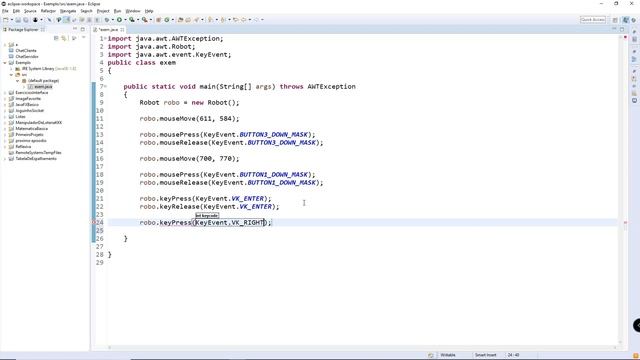Viewport: 640px width, 360px height.
Task: Maximize the editor area
Action: 622,29
